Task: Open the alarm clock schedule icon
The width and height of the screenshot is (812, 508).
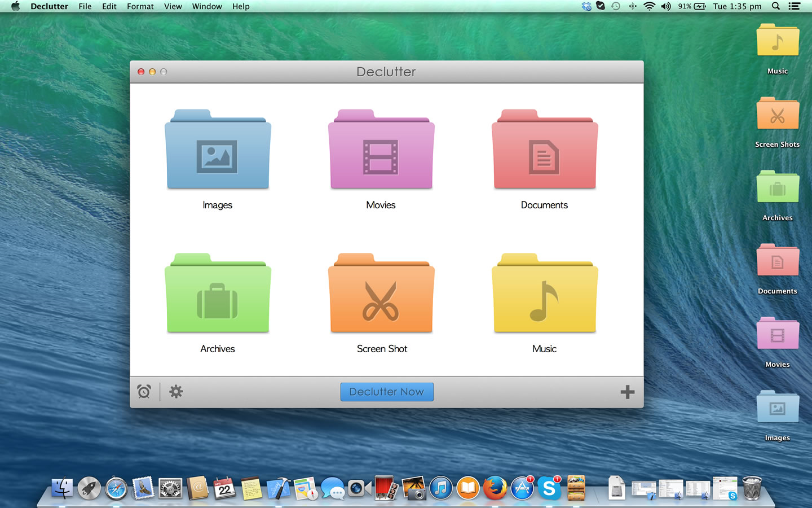Action: tap(144, 392)
